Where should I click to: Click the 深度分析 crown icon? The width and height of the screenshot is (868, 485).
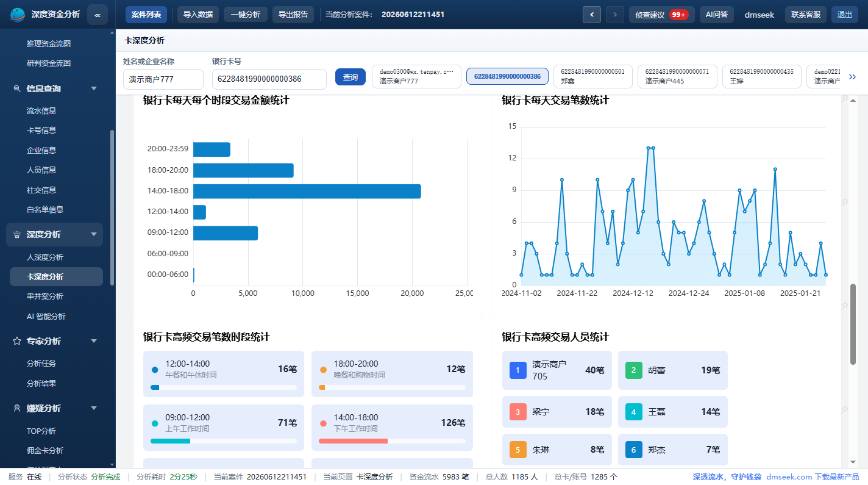(17, 234)
